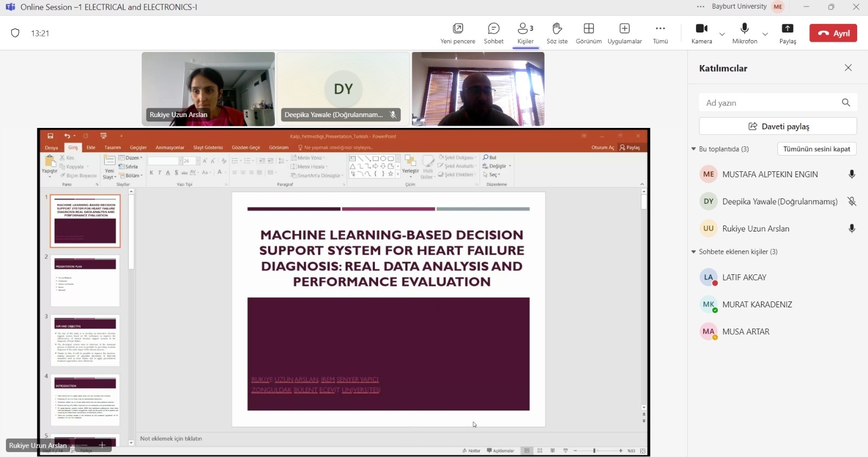
Task: Raise hand with Söz iste
Action: [x=557, y=33]
